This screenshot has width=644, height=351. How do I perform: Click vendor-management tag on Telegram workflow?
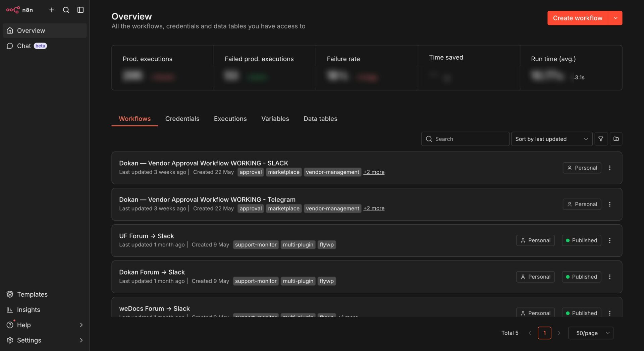pos(332,209)
